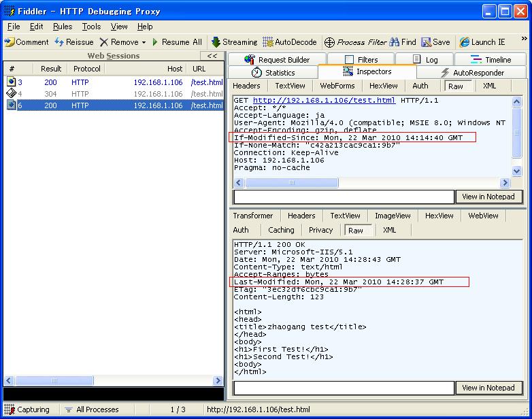Click request pane horizontal scrollbar thumb

pyautogui.click(x=291, y=183)
